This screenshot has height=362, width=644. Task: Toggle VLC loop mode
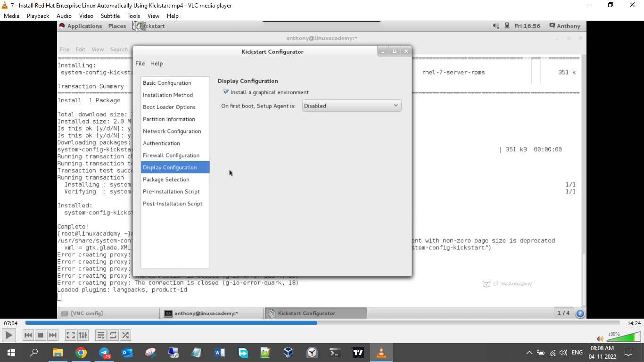click(113, 335)
